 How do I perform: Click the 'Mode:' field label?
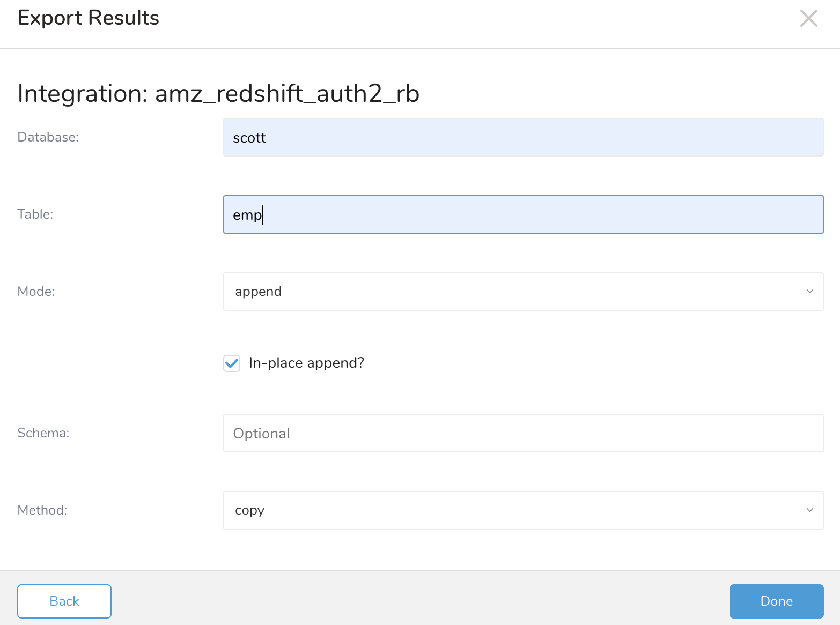tap(36, 292)
